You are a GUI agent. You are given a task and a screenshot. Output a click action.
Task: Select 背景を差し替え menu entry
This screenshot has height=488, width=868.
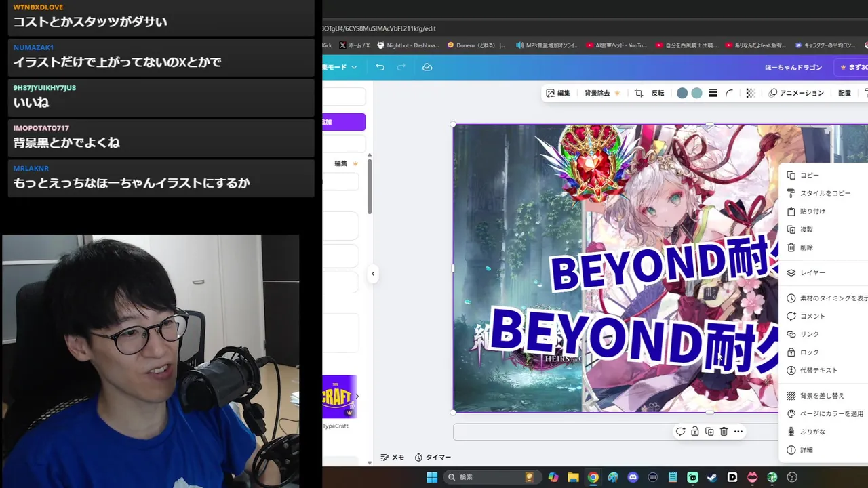tap(823, 396)
